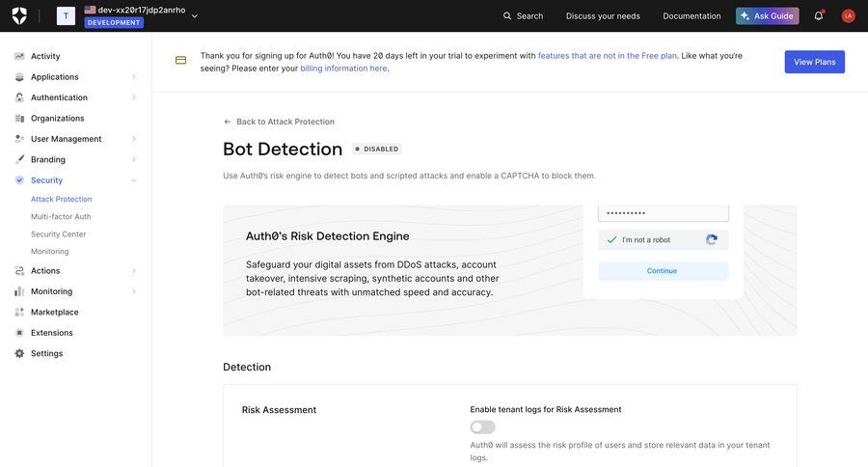Click the Search magnifier icon
This screenshot has width=868, height=467.
pos(506,16)
